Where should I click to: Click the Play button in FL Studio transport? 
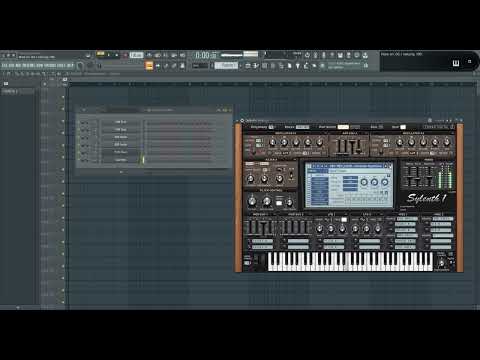(x=108, y=54)
